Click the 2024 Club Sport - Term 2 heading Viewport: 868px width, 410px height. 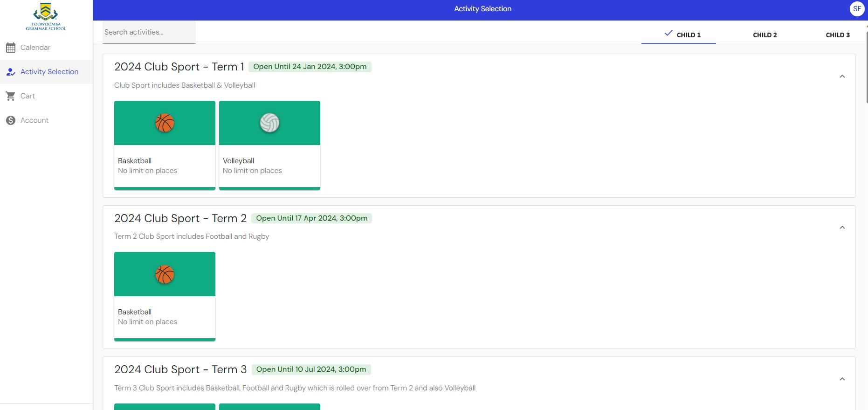click(180, 218)
